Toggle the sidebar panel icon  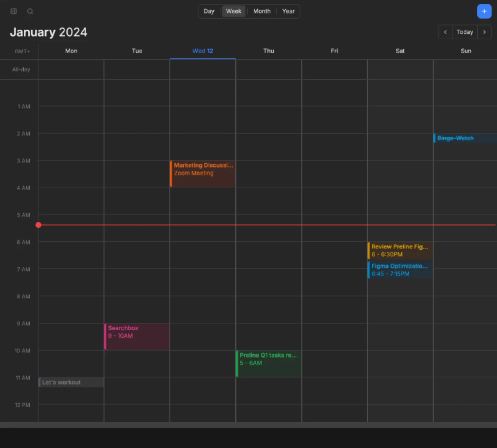click(14, 11)
